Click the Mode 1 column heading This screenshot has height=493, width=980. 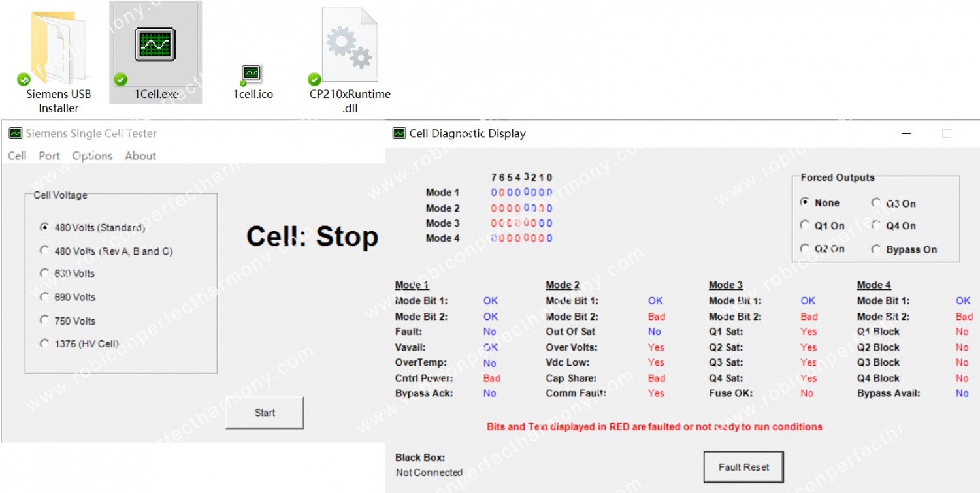412,285
